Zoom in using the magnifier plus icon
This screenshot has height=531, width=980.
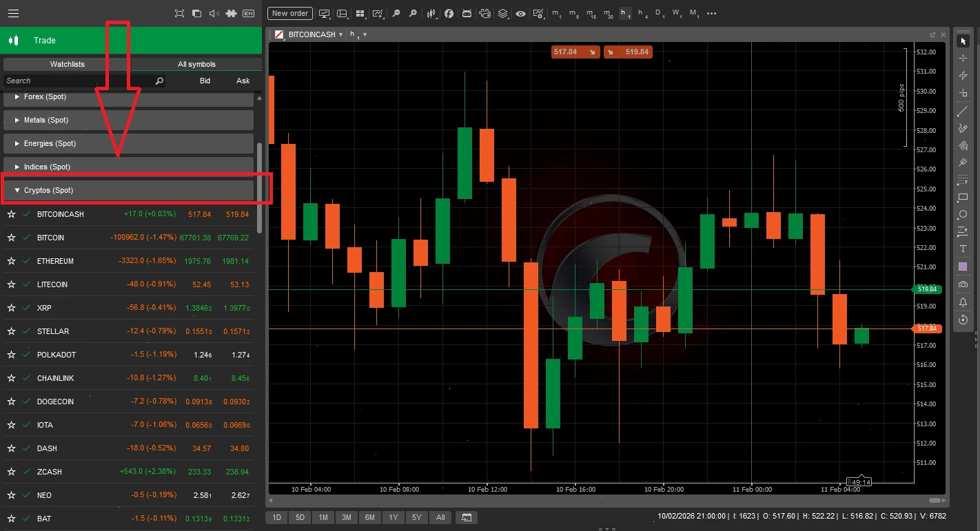point(413,13)
